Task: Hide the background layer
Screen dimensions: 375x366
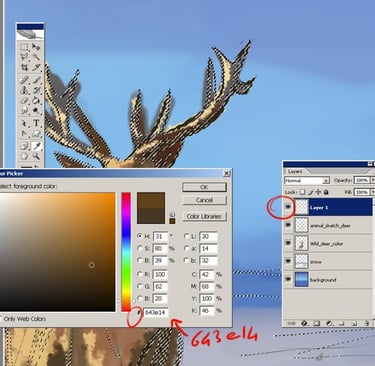Action: pos(288,279)
